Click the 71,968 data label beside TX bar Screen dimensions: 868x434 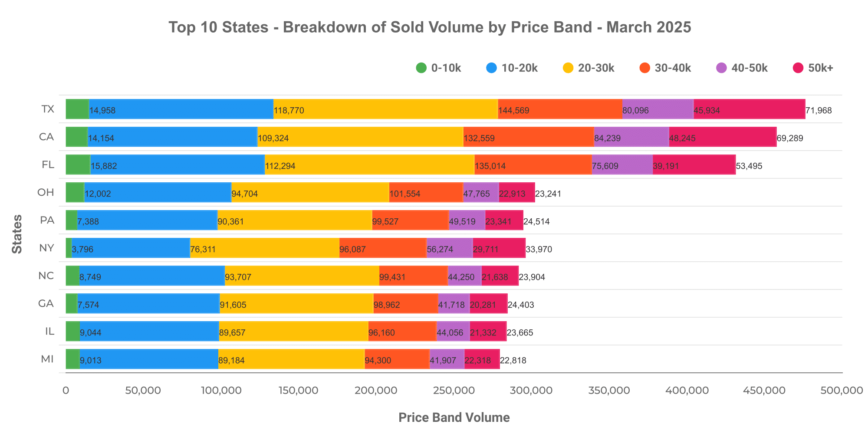(819, 111)
